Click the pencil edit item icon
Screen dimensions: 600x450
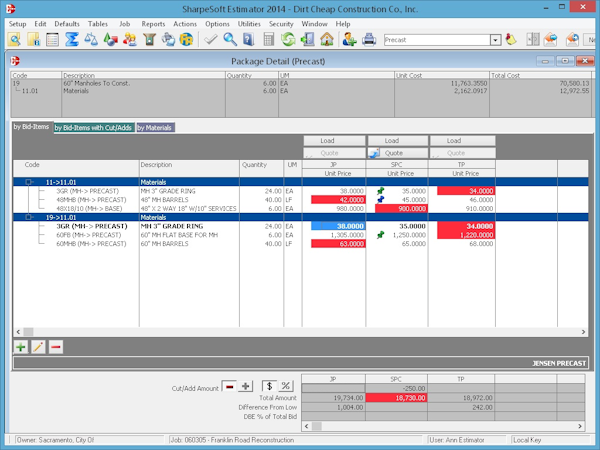[x=38, y=346]
